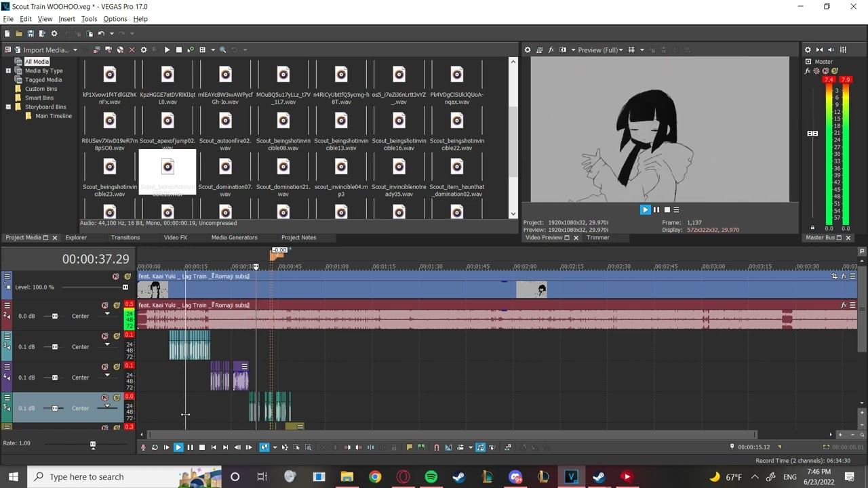Switch to the Media Generators tab
Screen dimensions: 868x488
click(x=234, y=237)
